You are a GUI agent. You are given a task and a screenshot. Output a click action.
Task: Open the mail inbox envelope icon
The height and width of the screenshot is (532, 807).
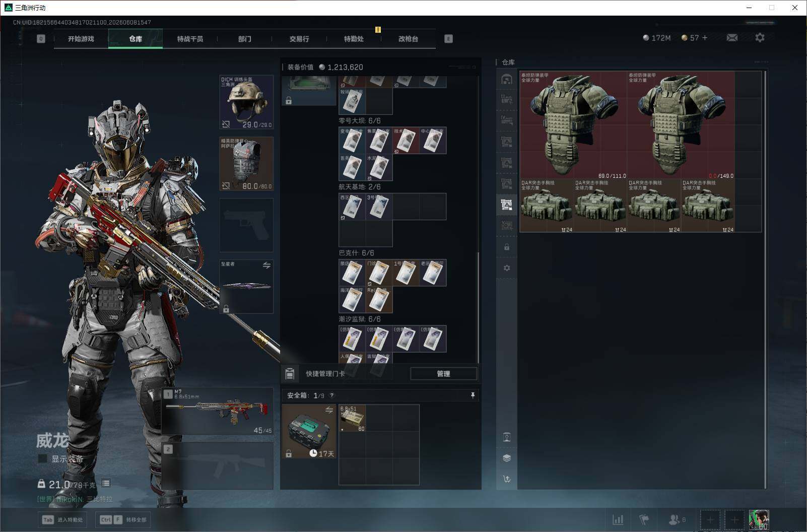[x=732, y=38]
